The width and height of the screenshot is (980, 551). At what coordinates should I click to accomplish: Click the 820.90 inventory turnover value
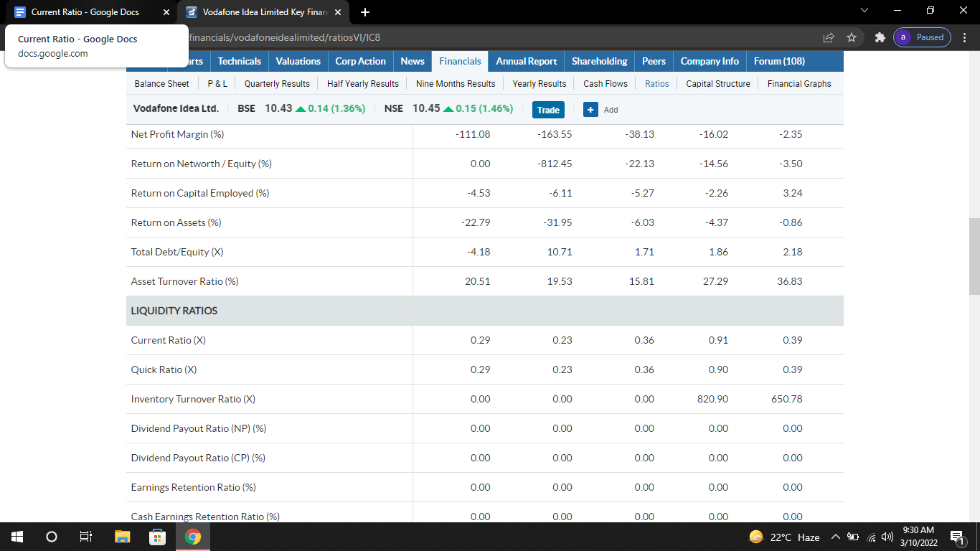(x=713, y=399)
